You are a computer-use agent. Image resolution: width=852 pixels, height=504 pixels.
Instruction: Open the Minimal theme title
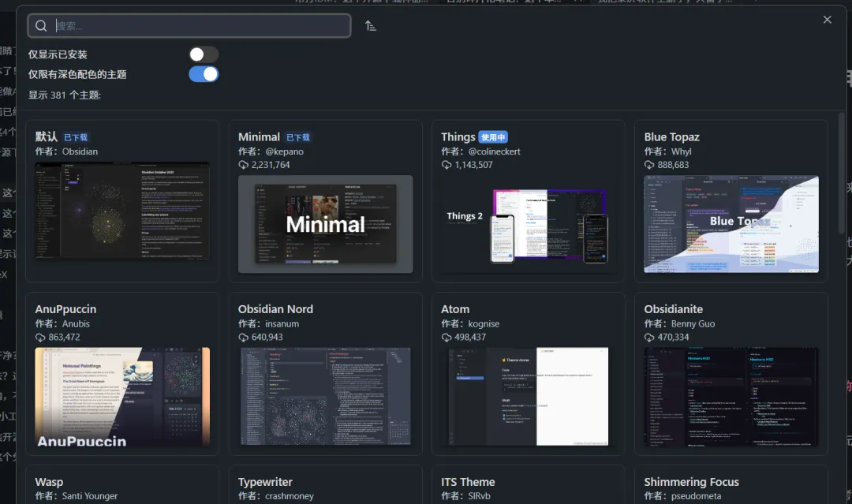pos(260,137)
